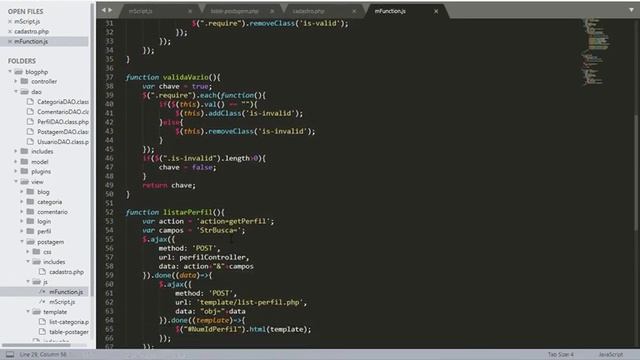Viewport: 640px width, 360px height.
Task: Select mScript.js under Open Files
Action: [27, 22]
